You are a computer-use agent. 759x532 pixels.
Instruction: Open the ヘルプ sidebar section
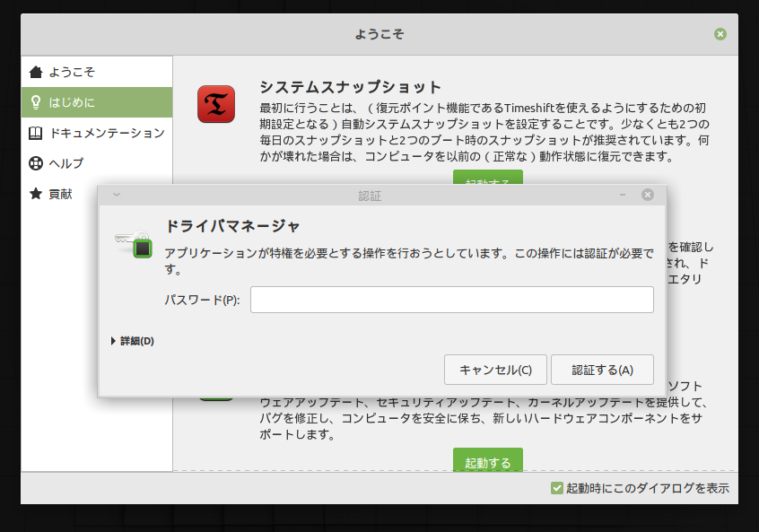(x=97, y=163)
